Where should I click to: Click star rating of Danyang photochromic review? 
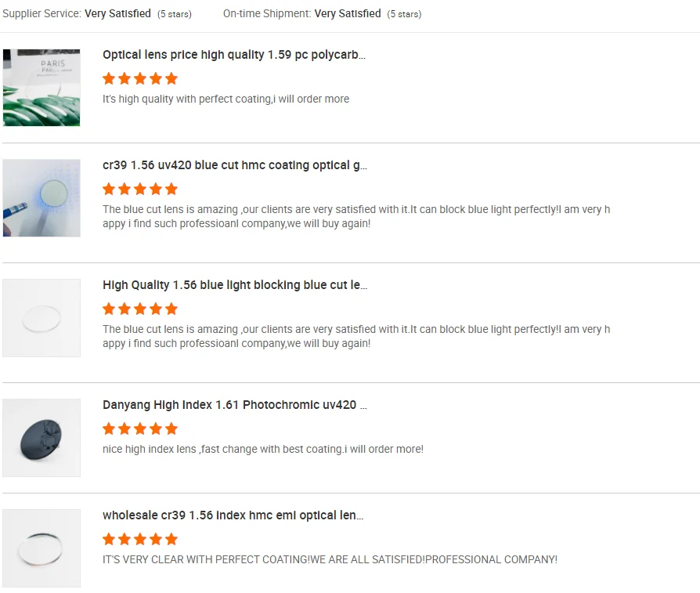140,428
